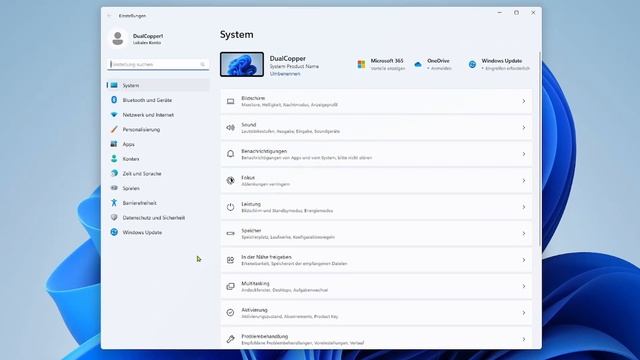Screen dimensions: 640x360
Task: Click the Einstellung suchen search field
Action: tap(158, 64)
